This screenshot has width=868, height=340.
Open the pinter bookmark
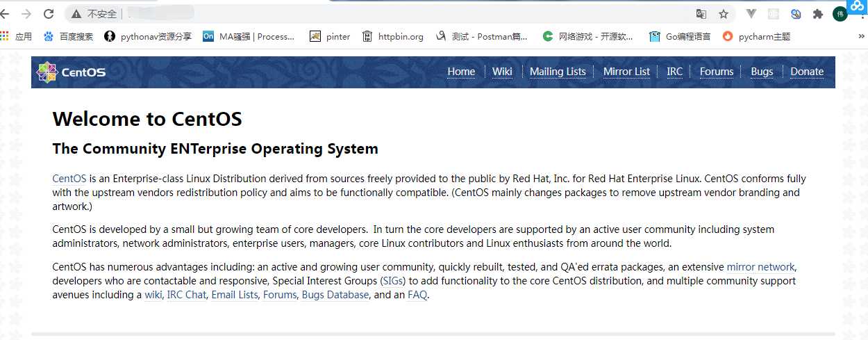[x=330, y=36]
